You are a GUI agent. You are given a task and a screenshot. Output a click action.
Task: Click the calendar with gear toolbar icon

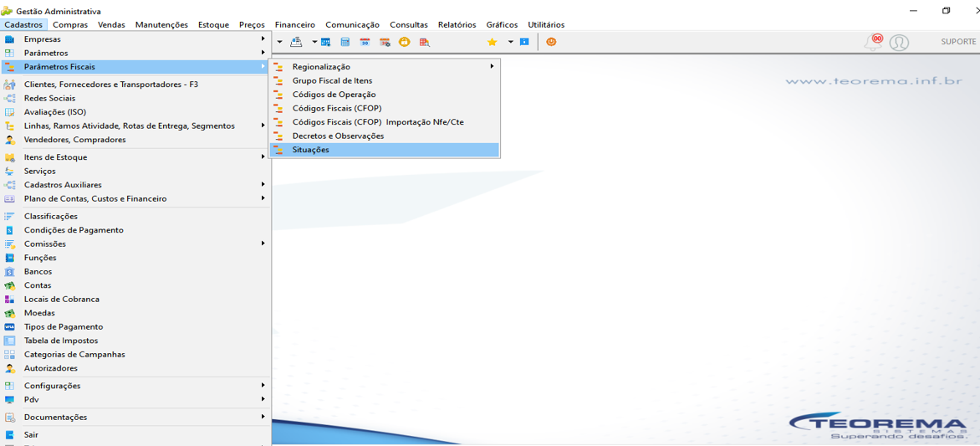(x=385, y=42)
